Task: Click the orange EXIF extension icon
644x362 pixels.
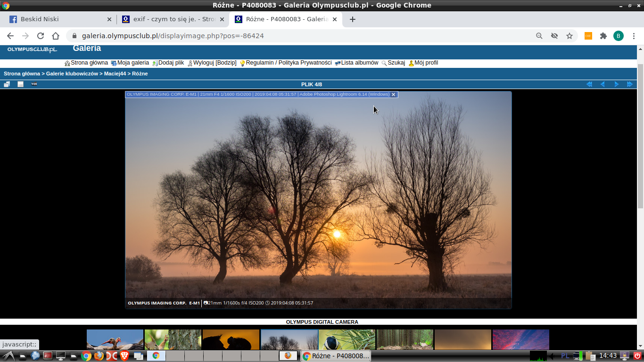Action: 588,36
